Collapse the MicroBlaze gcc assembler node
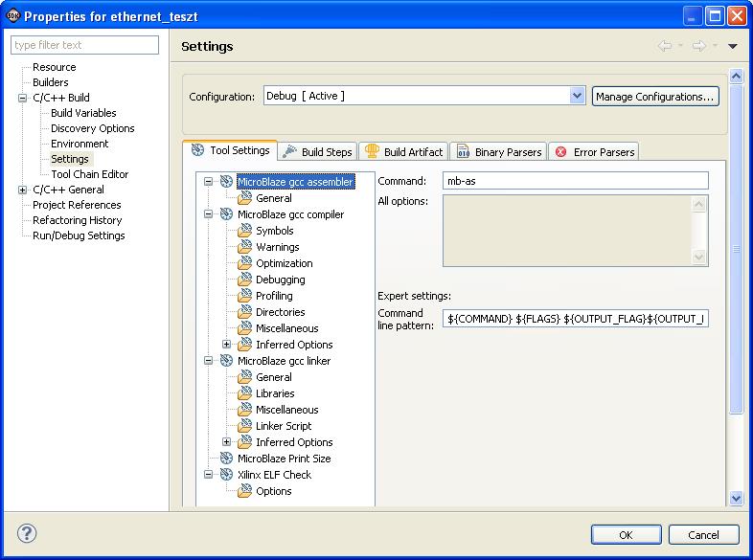Screen dimensions: 753x560 [208, 181]
